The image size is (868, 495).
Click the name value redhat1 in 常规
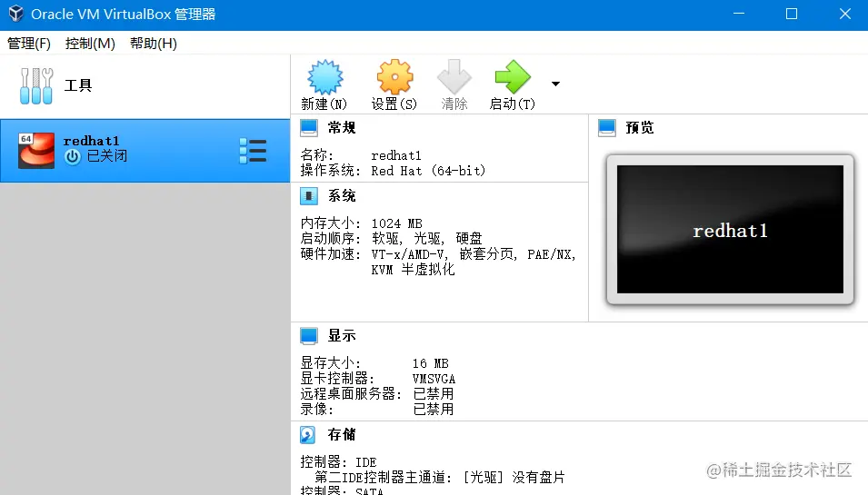point(396,155)
